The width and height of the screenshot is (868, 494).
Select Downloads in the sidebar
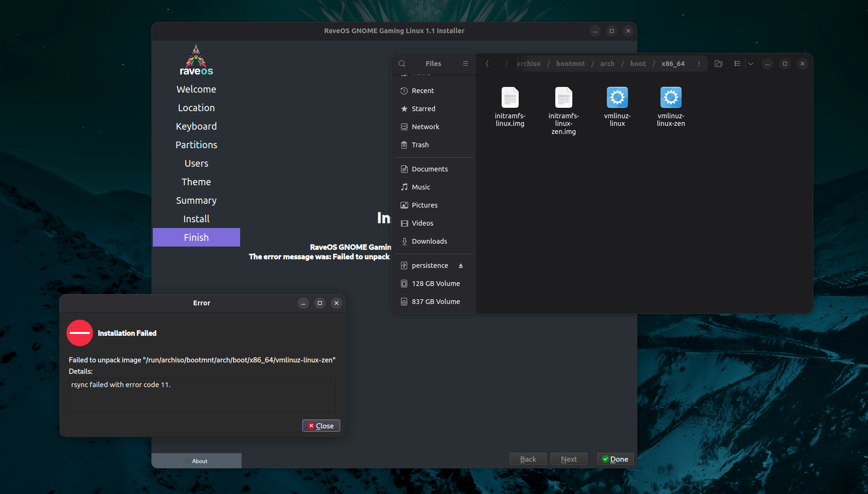click(429, 241)
